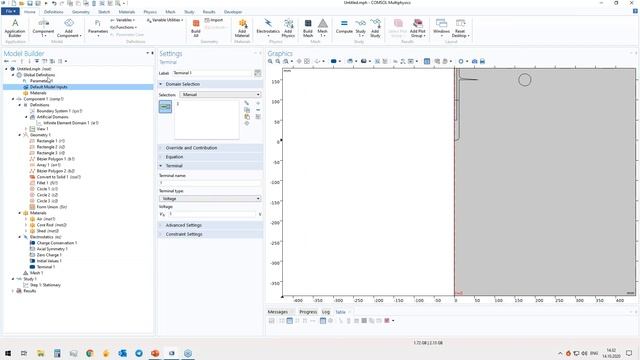Open Electrostatics physics ribbon button
This screenshot has width=640, height=360.
click(x=268, y=28)
